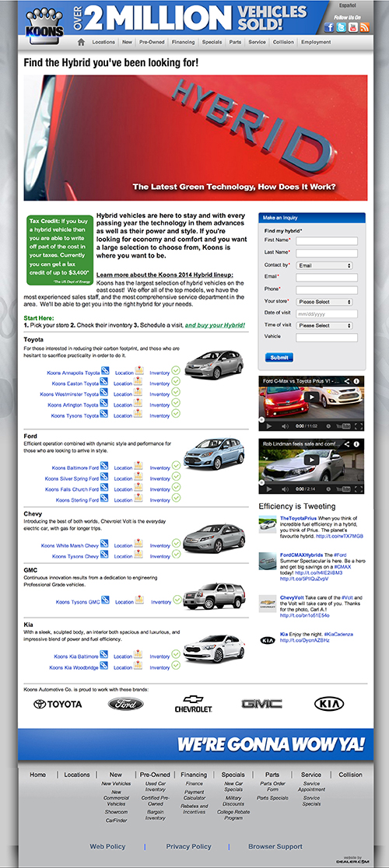Click the Chevrolet brand logo
Viewport: 389px width, 868px height.
pos(194,704)
